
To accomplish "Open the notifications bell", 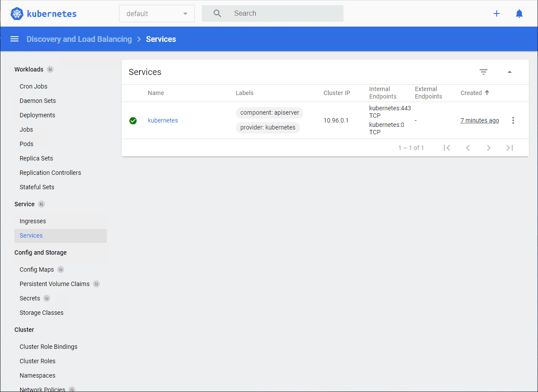I will click(519, 14).
